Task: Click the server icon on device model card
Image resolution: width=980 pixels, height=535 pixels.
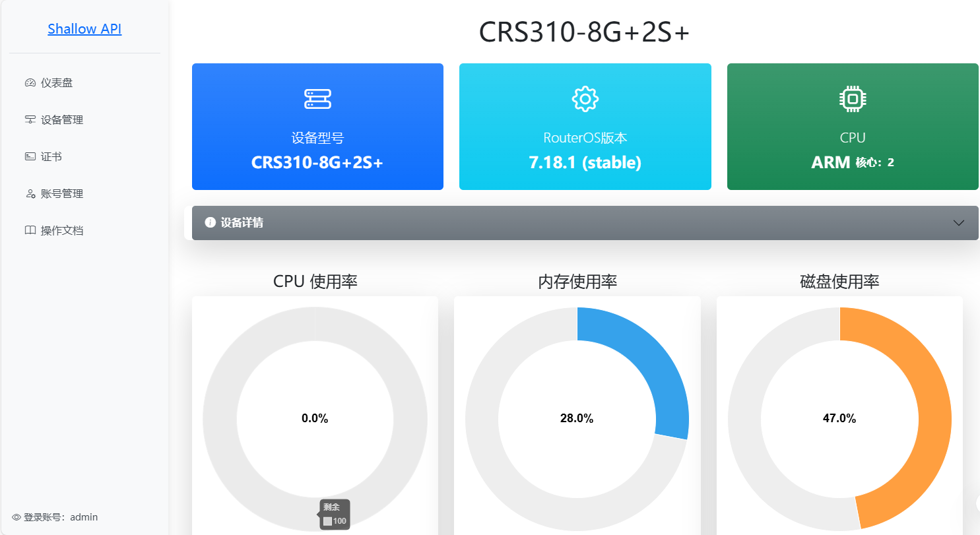Action: click(x=317, y=99)
